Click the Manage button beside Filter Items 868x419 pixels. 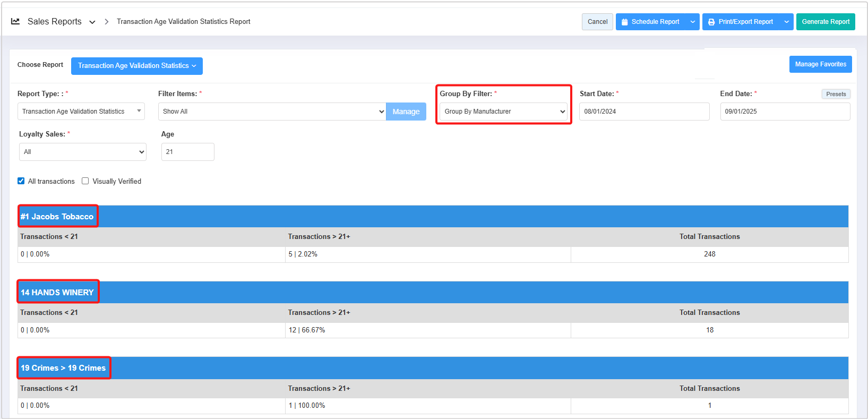406,112
